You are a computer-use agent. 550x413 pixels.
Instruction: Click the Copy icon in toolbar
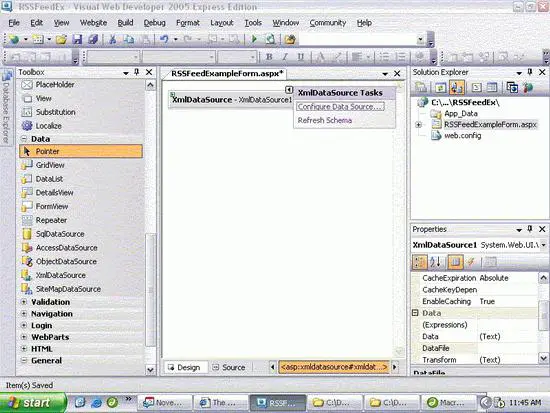click(x=129, y=39)
